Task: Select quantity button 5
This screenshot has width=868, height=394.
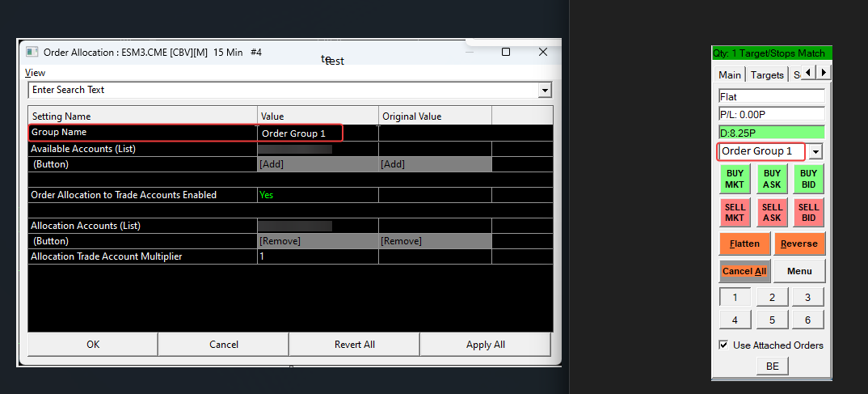Action: pyautogui.click(x=772, y=320)
